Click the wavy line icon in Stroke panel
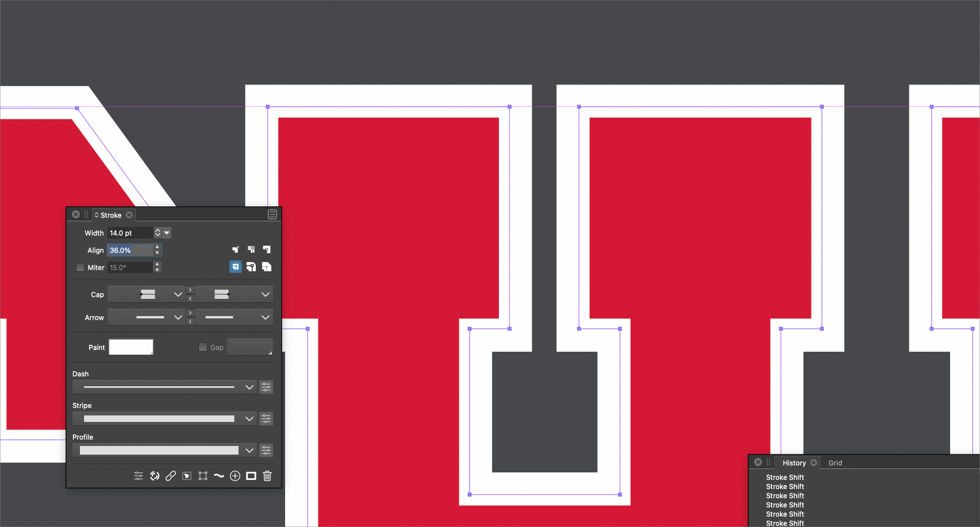 219,476
